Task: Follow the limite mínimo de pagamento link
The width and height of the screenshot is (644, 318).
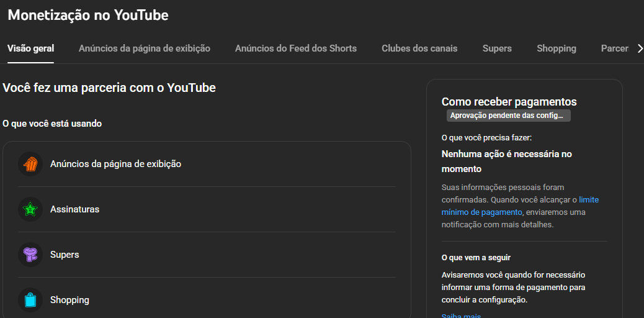Action: tap(520, 206)
